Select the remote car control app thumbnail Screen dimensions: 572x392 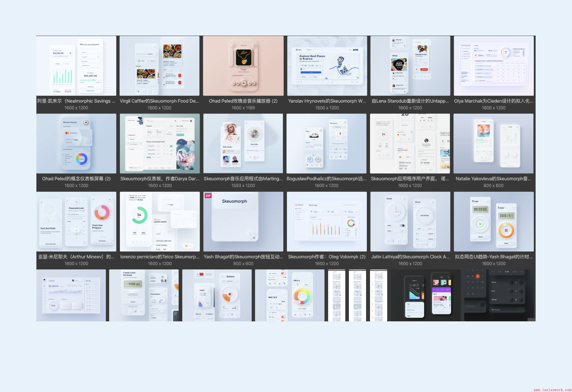coord(326,143)
